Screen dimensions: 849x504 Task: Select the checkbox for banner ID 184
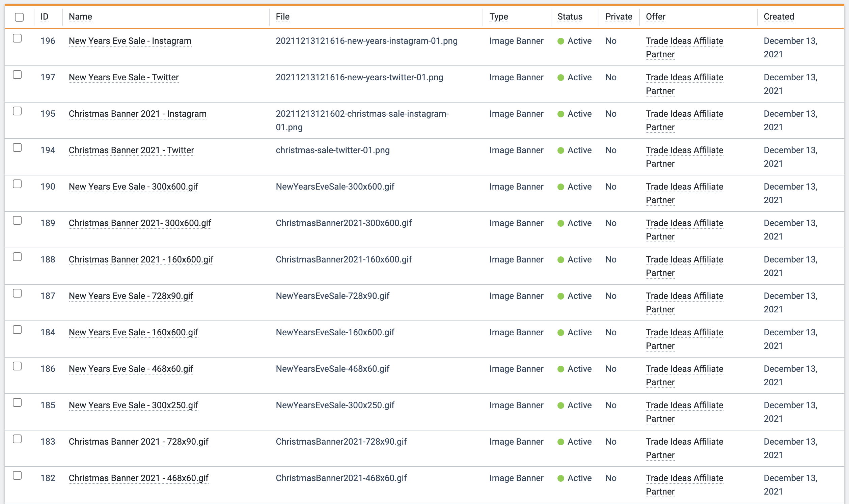[x=17, y=330]
